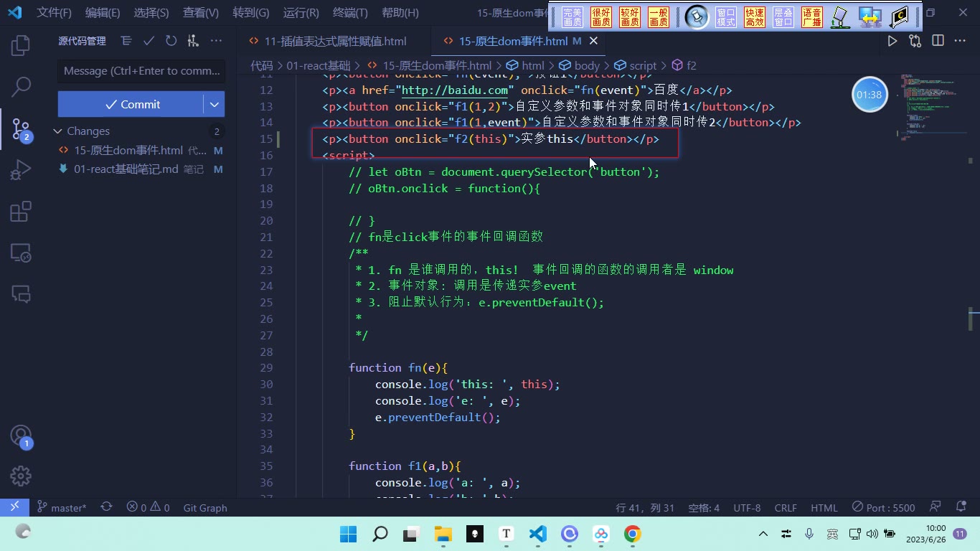The image size is (980, 551).
Task: Open editor more actions ellipsis menu
Action: pos(960,41)
